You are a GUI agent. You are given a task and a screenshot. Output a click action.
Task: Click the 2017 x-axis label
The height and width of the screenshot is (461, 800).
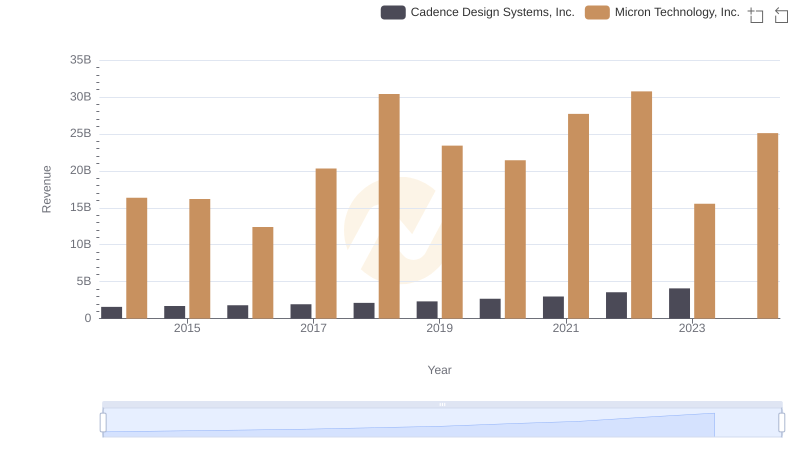pos(313,328)
